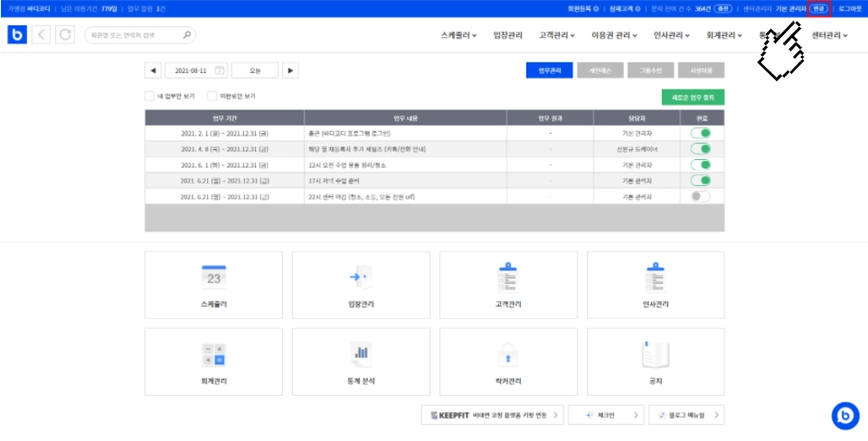Reload the page with the refresh icon
The height and width of the screenshot is (441, 868).
(65, 35)
